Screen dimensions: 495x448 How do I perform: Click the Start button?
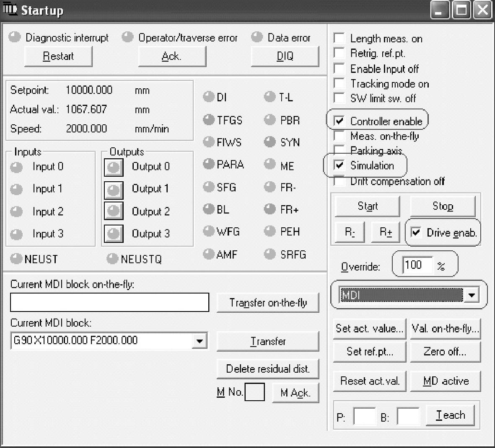tap(367, 206)
